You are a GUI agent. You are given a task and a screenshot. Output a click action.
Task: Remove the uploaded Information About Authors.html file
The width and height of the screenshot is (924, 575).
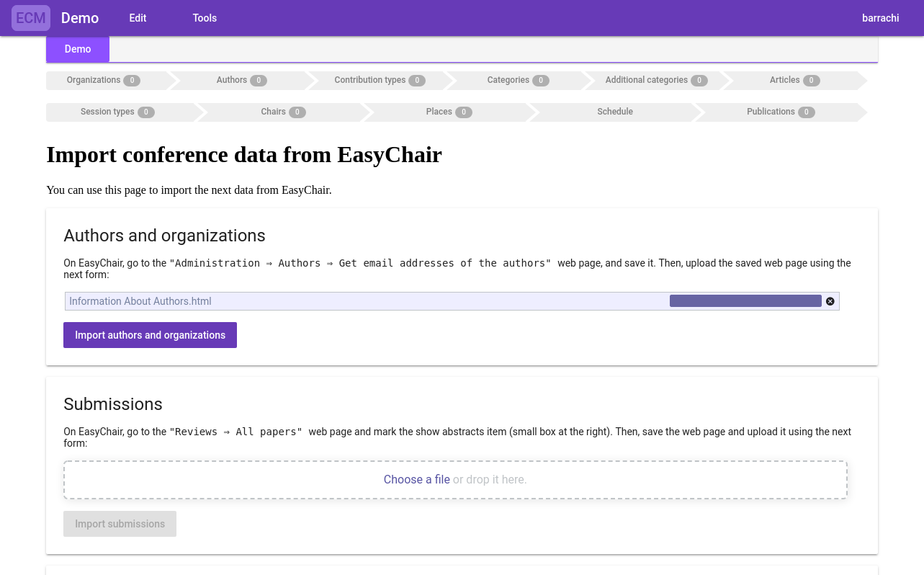click(830, 301)
